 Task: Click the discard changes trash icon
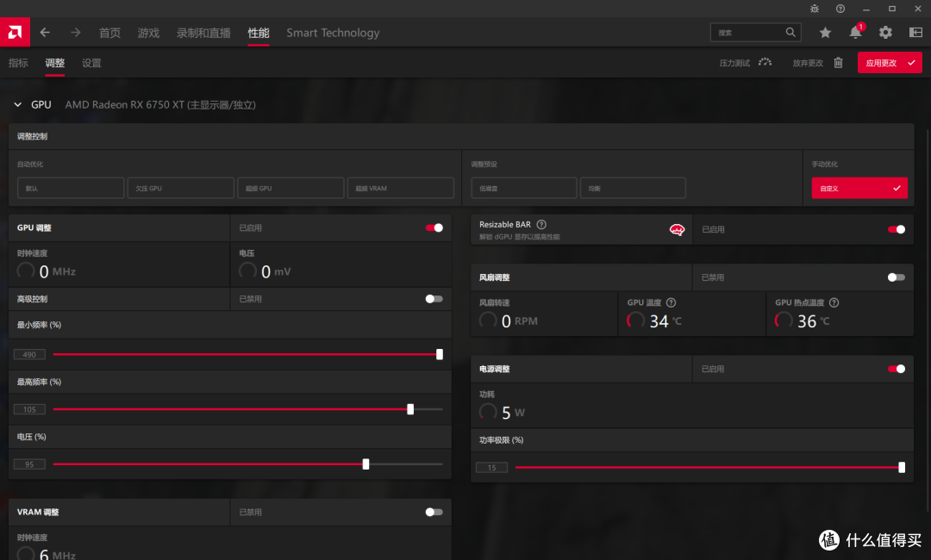pos(839,62)
